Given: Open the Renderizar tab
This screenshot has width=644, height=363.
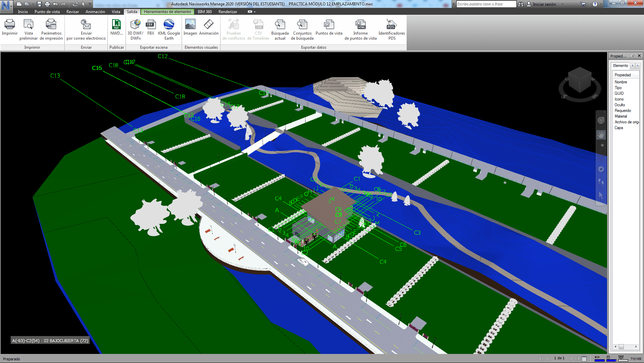Looking at the screenshot, I should (x=228, y=12).
